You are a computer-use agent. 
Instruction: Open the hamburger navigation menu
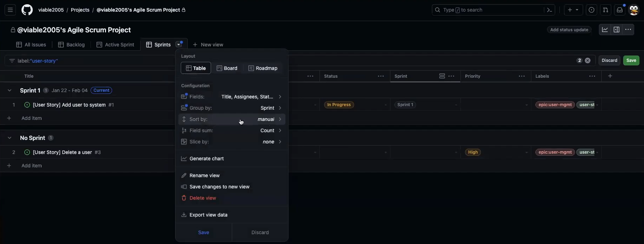click(x=10, y=10)
